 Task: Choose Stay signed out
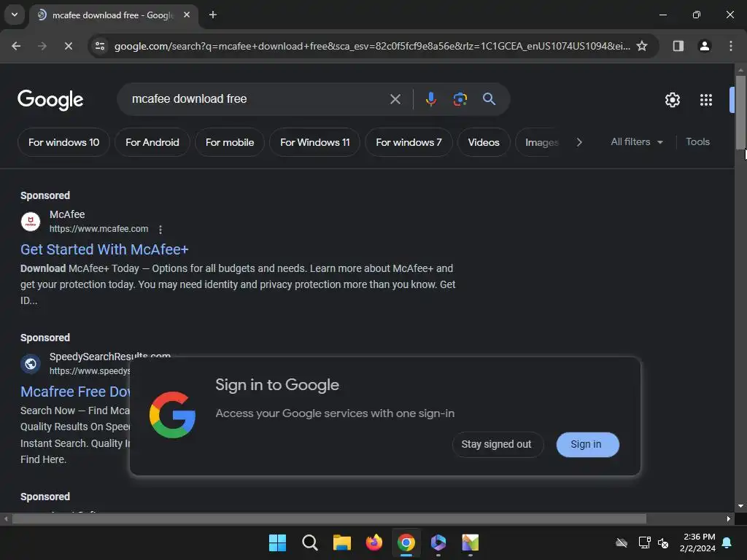click(496, 444)
